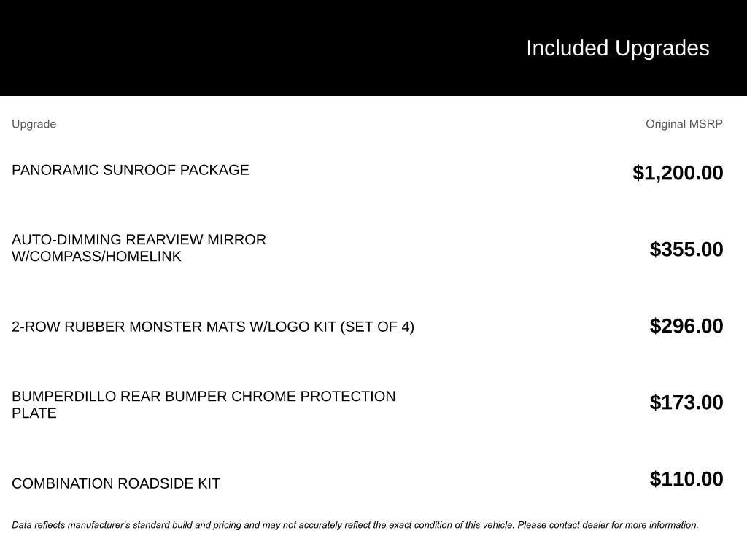Click the $296.00 mats price
This screenshot has width=747, height=560.
click(x=686, y=326)
